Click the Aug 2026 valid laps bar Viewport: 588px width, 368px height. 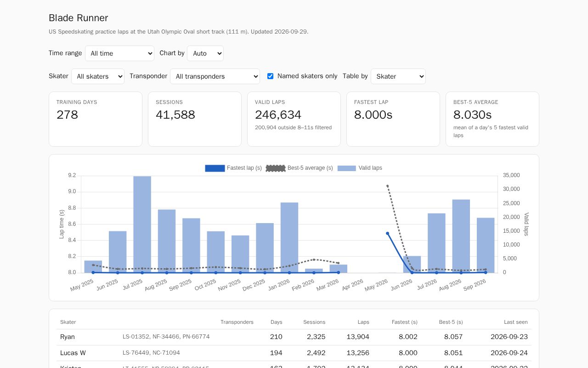461,236
